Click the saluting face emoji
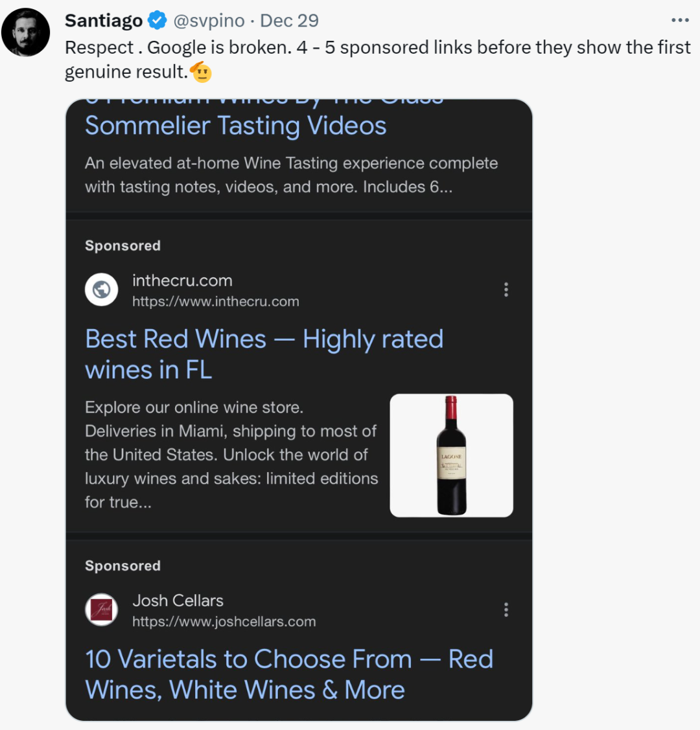Viewport: 700px width, 730px height. 201,72
